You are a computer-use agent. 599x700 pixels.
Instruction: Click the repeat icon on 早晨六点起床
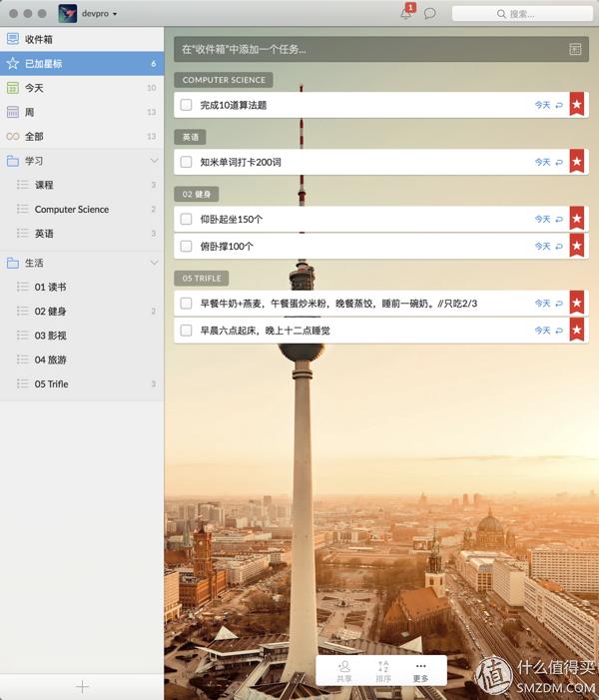[x=559, y=331]
